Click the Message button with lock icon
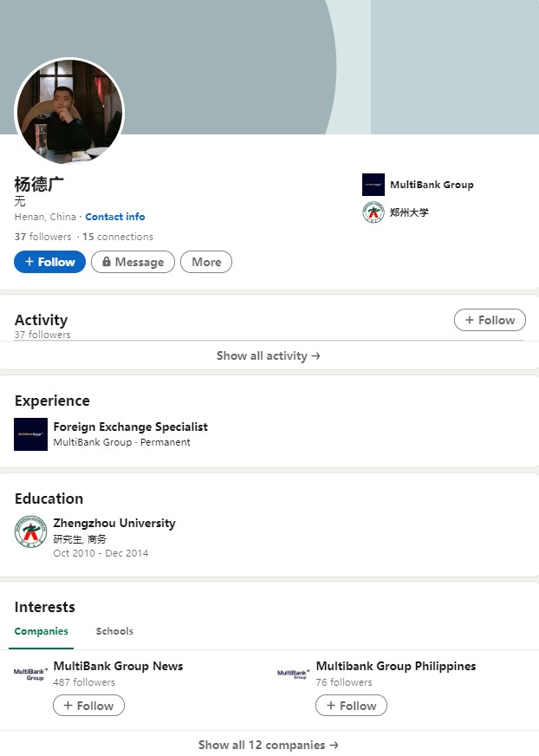This screenshot has width=539, height=756. pyautogui.click(x=133, y=262)
